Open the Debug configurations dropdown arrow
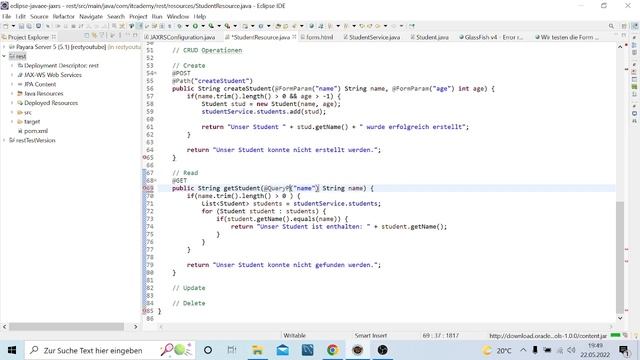This screenshot has height=360, width=640. click(187, 26)
